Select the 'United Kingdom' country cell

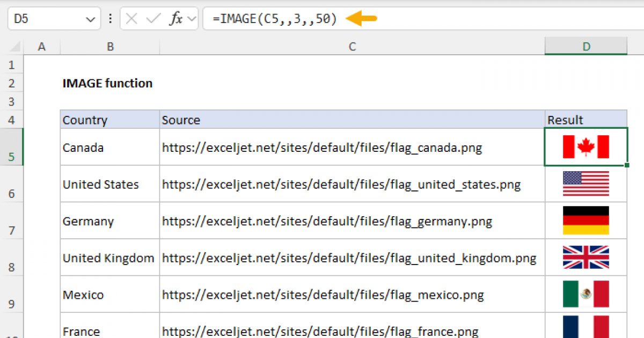[x=109, y=258]
